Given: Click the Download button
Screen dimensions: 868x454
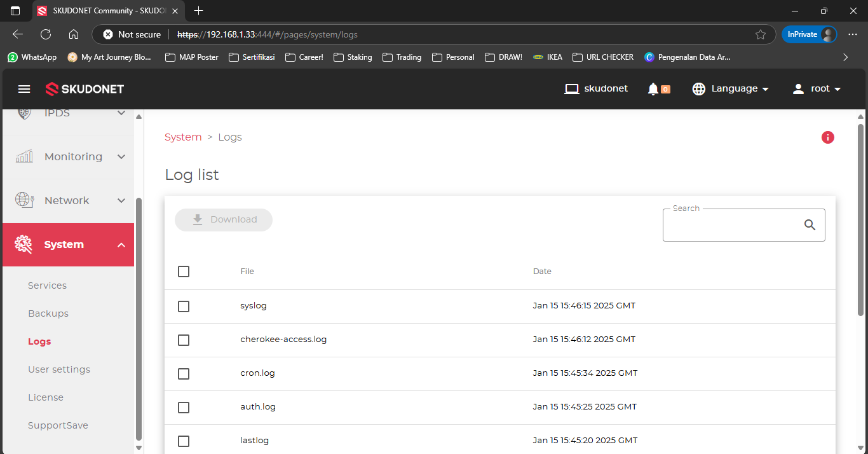Looking at the screenshot, I should (224, 220).
